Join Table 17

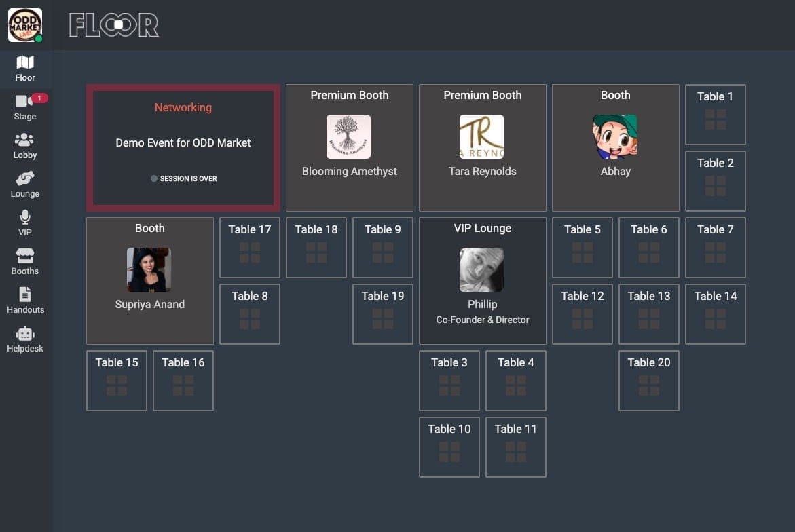tap(250, 248)
